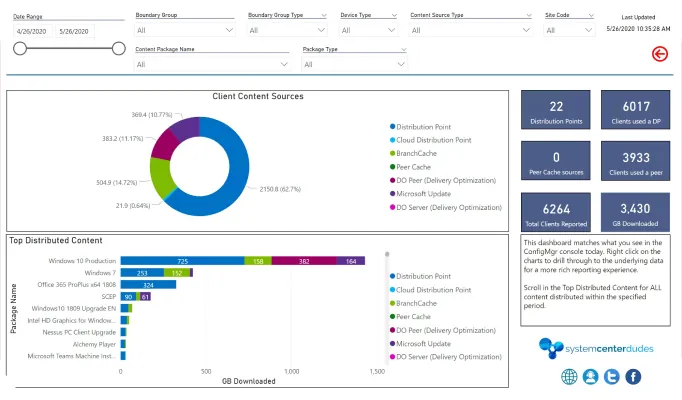
Task: Click the 6017 Clients used a DP card
Action: (x=635, y=110)
